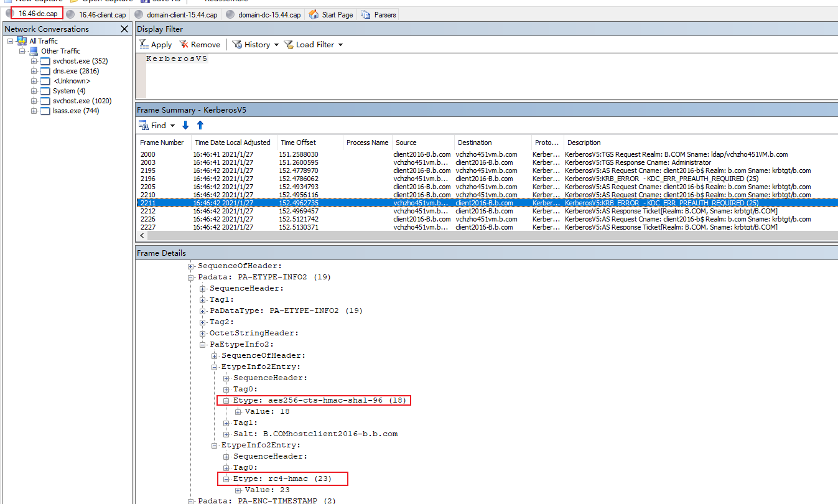
Task: Collapse the Etype aes256-cts-hmac-sha1-96 node
Action: (x=227, y=400)
